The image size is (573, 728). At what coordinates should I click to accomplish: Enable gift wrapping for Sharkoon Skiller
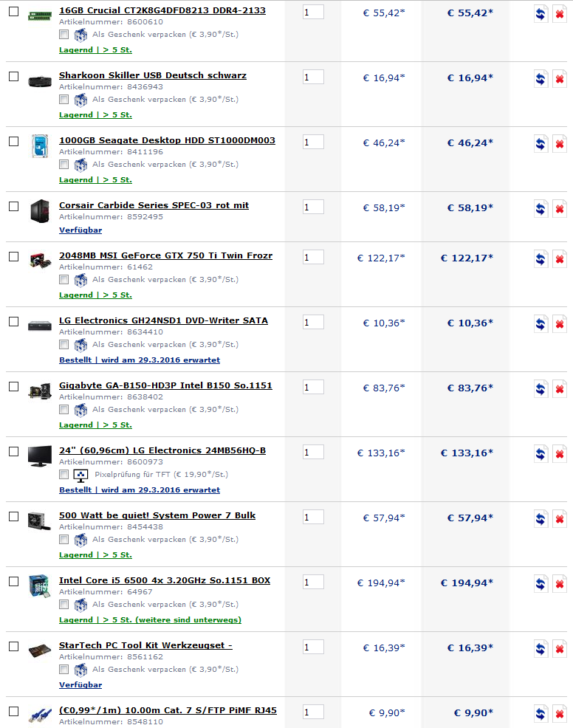coord(64,100)
